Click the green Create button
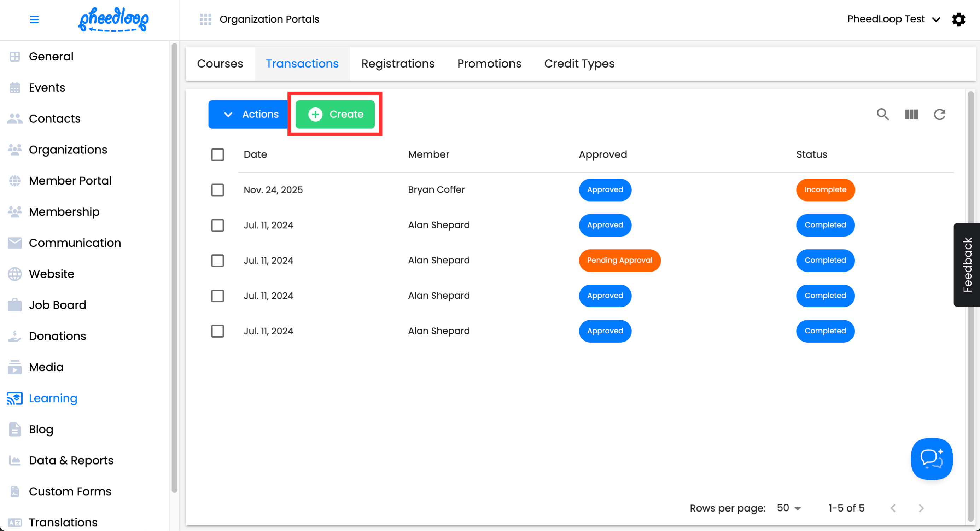 335,114
